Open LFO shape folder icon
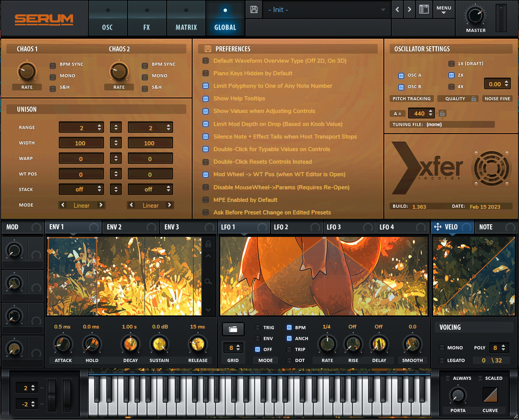The image size is (519, 420). 233,329
